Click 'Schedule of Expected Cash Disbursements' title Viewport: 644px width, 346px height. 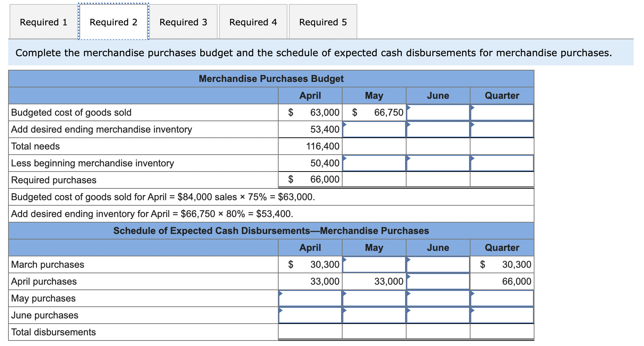(271, 231)
